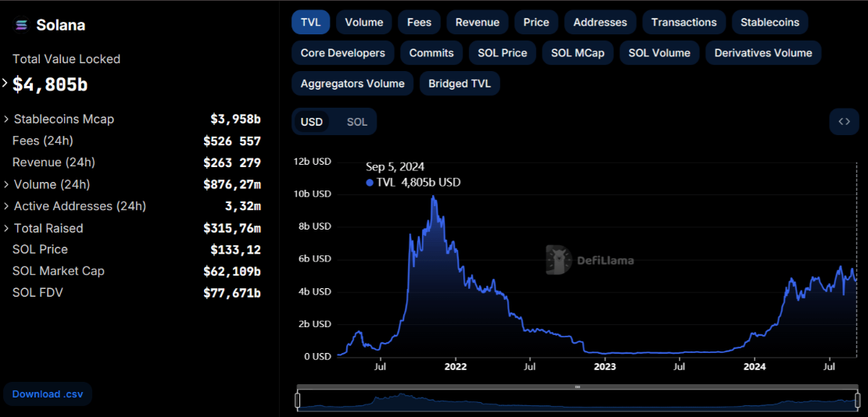Image resolution: width=868 pixels, height=417 pixels.
Task: Click the Total Value Locked heading
Action: (66, 59)
